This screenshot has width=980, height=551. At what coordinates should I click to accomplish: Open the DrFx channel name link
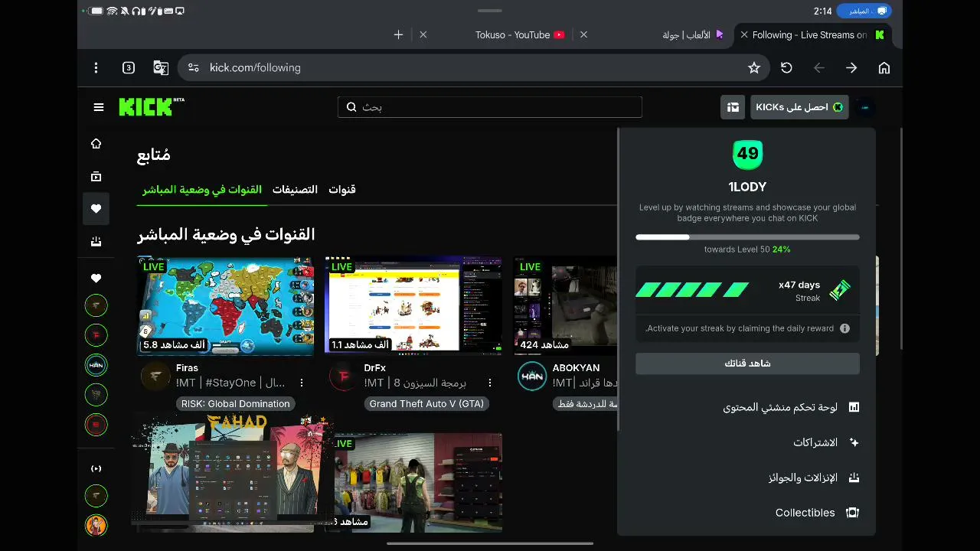(x=375, y=368)
